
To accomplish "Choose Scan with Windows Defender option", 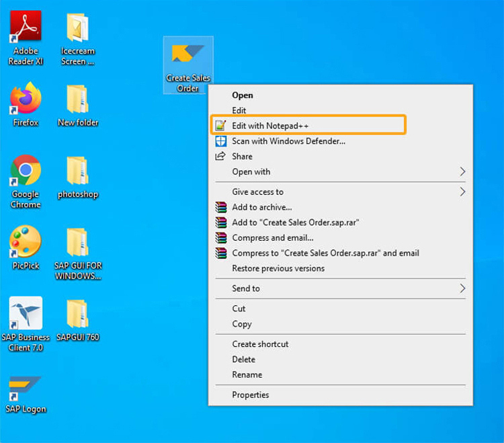I will tap(288, 141).
